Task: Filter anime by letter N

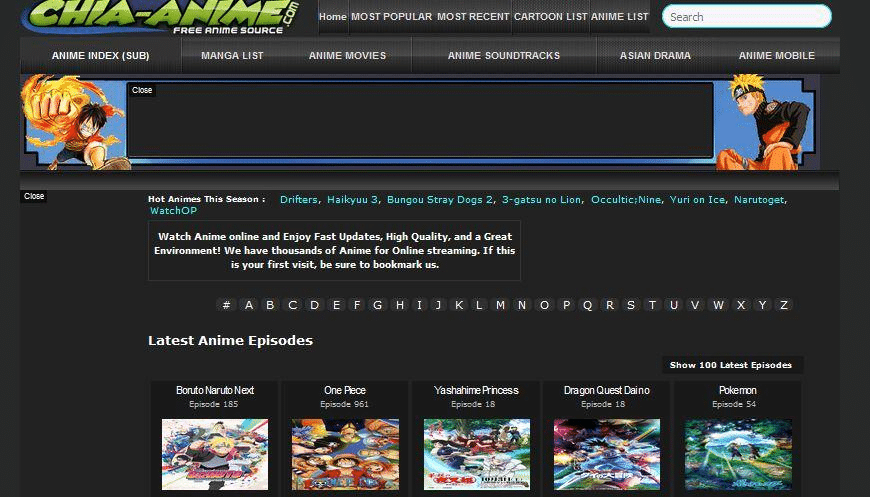Action: [x=522, y=305]
